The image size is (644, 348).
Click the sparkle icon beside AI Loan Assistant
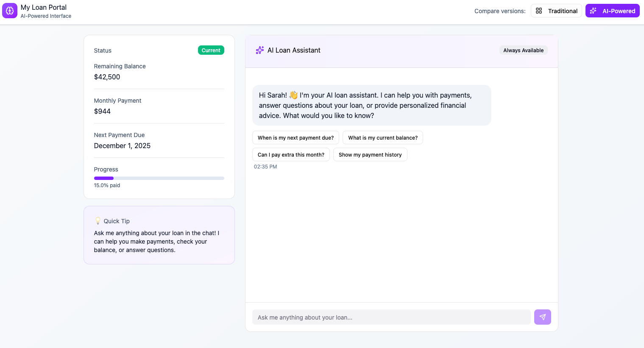(x=260, y=50)
